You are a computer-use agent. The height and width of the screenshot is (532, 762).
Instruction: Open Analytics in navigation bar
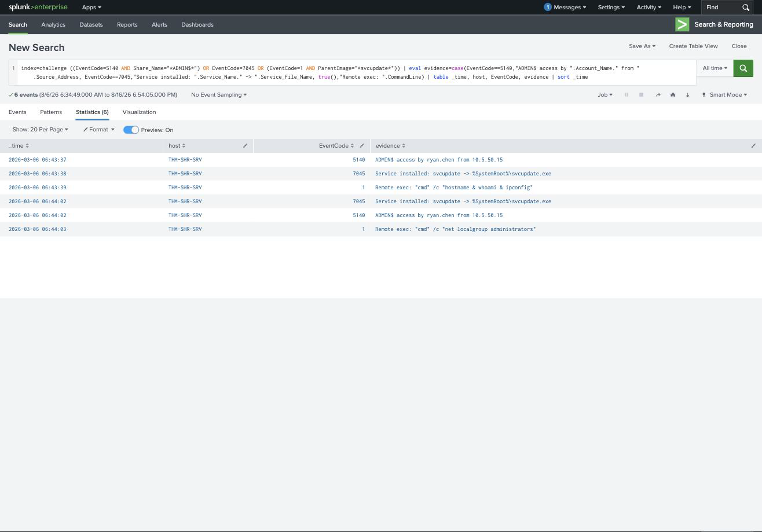tap(53, 25)
